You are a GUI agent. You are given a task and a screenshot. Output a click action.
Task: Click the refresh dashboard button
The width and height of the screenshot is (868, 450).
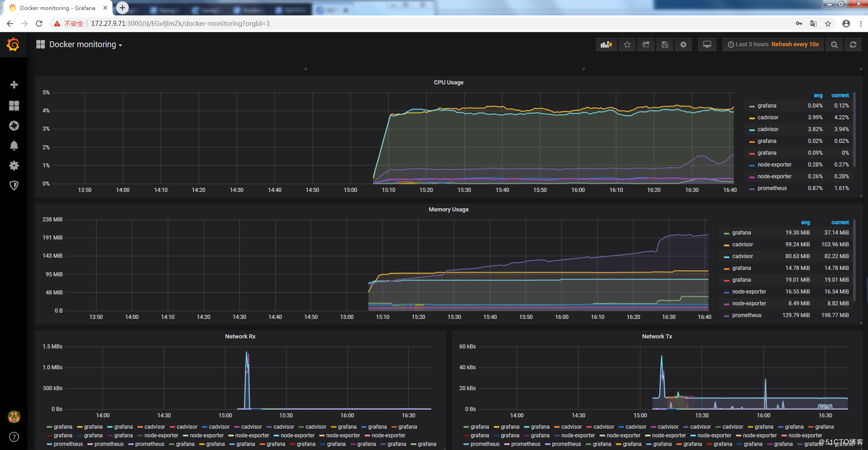(x=853, y=44)
